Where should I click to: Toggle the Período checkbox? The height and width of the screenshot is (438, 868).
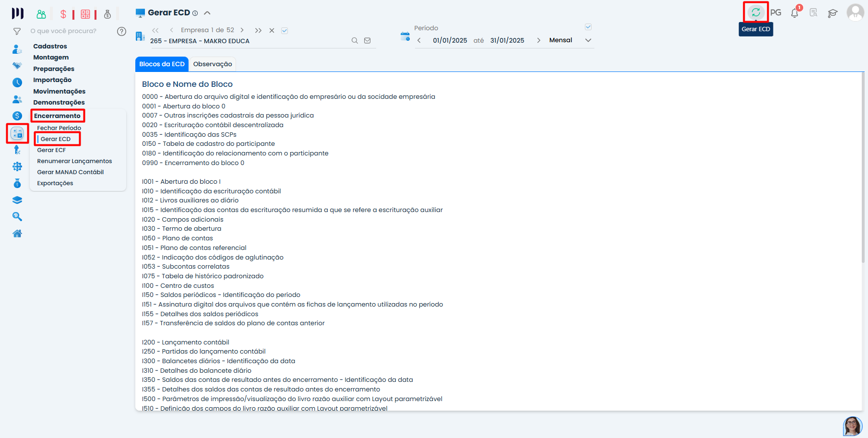(588, 27)
